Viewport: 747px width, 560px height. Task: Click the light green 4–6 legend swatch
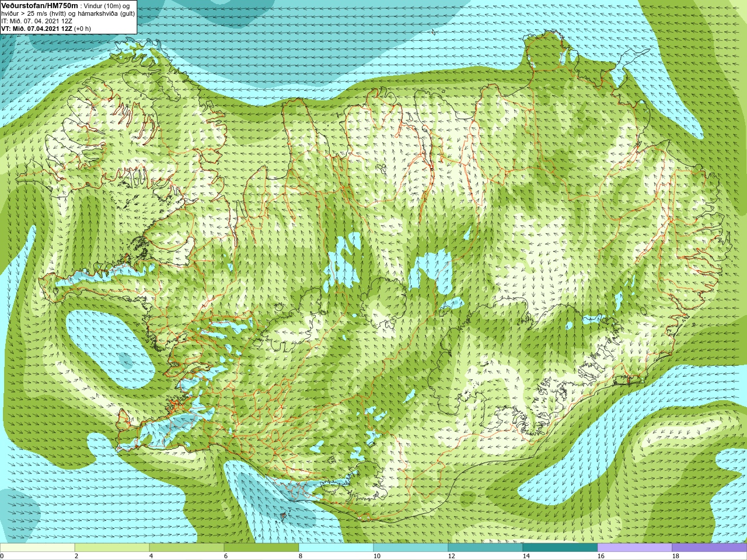(x=187, y=548)
